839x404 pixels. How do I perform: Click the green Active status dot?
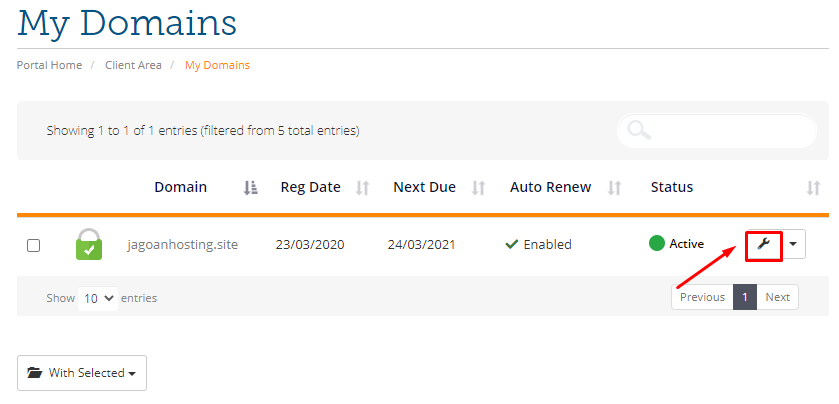point(657,243)
